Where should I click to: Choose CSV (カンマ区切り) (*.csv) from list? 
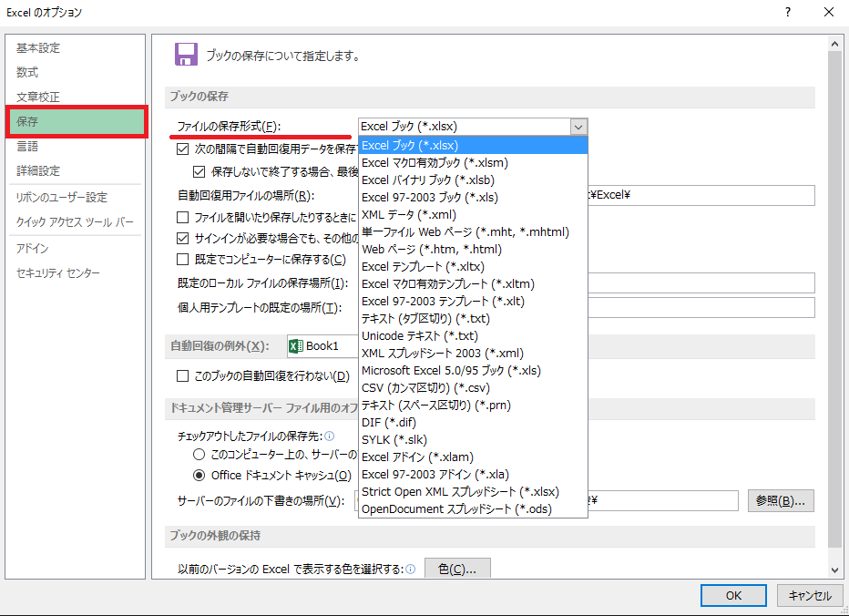tap(425, 388)
